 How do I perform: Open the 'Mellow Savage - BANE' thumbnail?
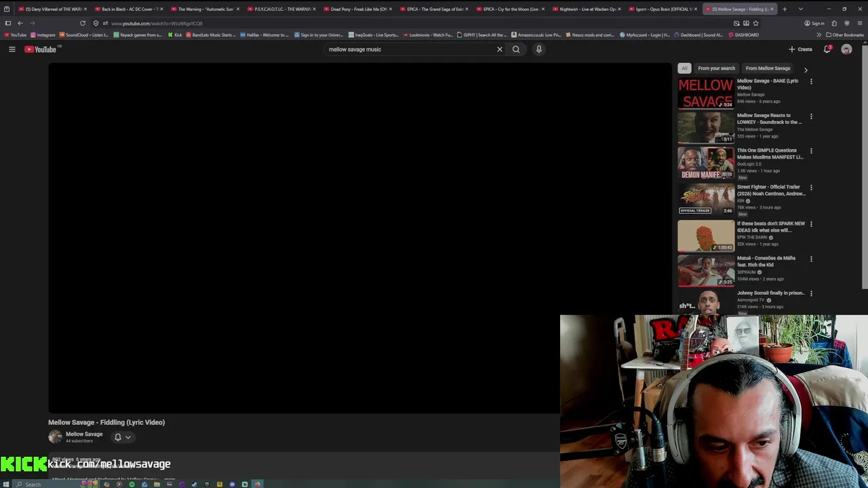click(706, 93)
